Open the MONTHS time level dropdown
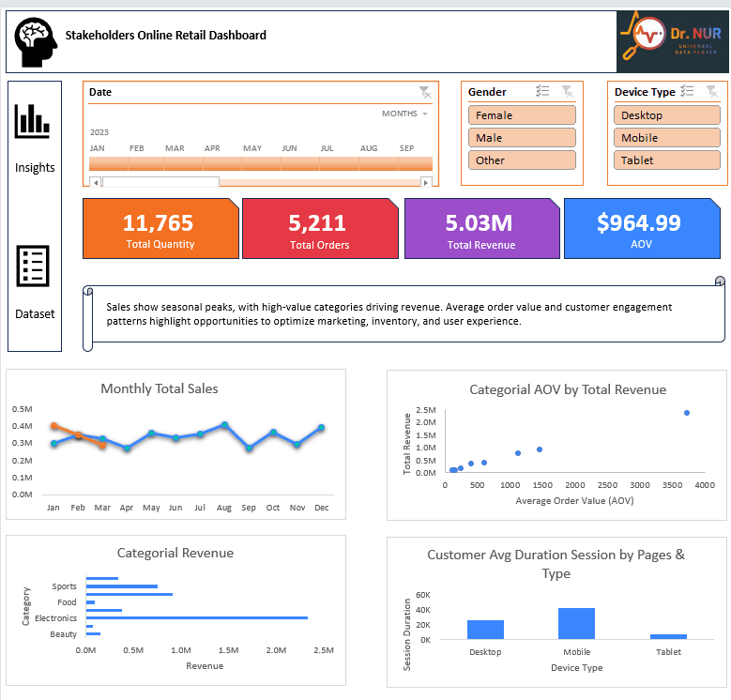This screenshot has height=700, width=731. click(x=404, y=114)
